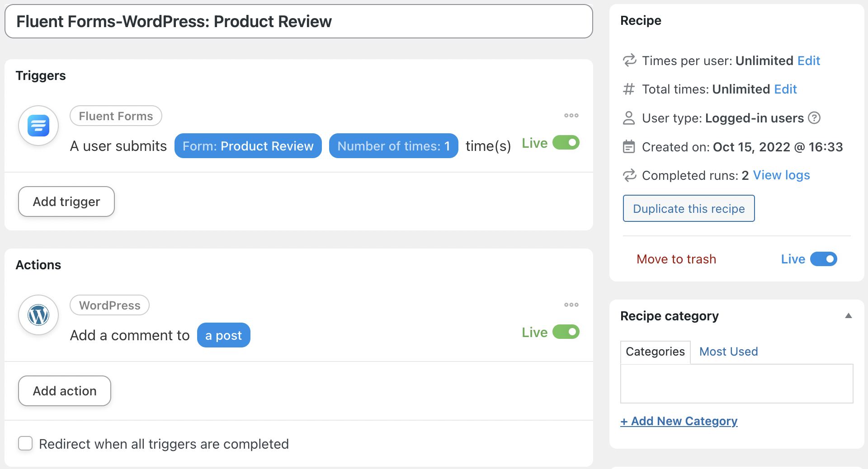This screenshot has height=469, width=868.
Task: Edit the Times per user setting
Action: [809, 61]
